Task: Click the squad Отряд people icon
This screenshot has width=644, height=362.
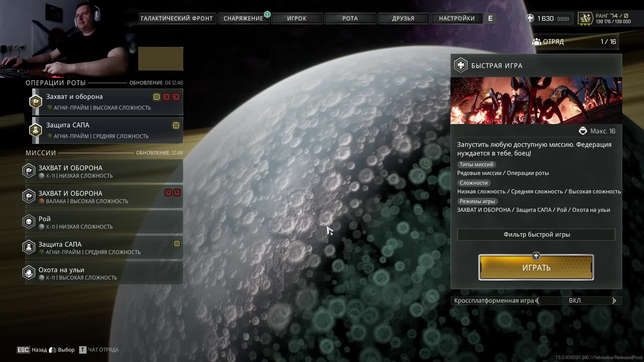Action: [x=536, y=42]
